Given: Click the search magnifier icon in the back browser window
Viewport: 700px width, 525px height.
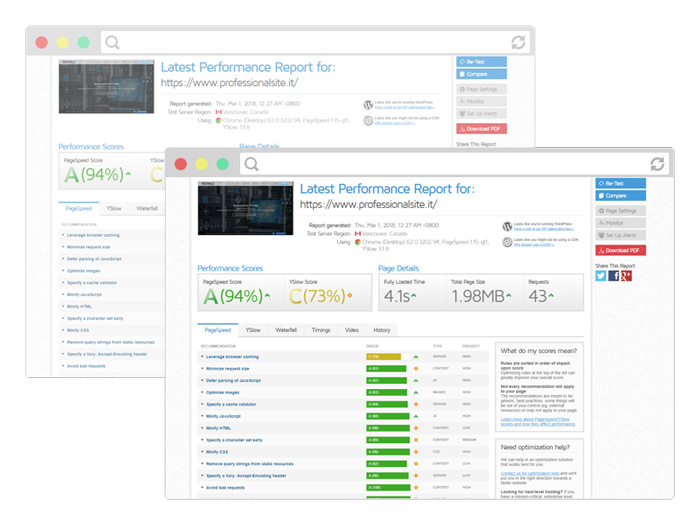Looking at the screenshot, I should tap(112, 42).
